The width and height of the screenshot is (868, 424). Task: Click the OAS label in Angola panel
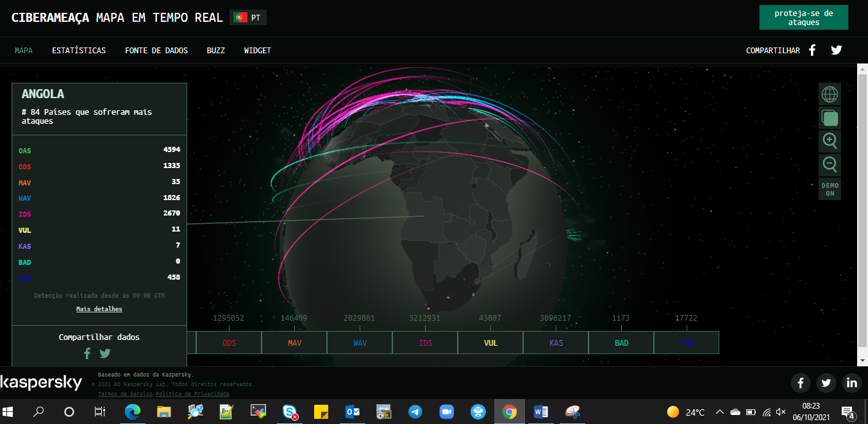(x=24, y=151)
